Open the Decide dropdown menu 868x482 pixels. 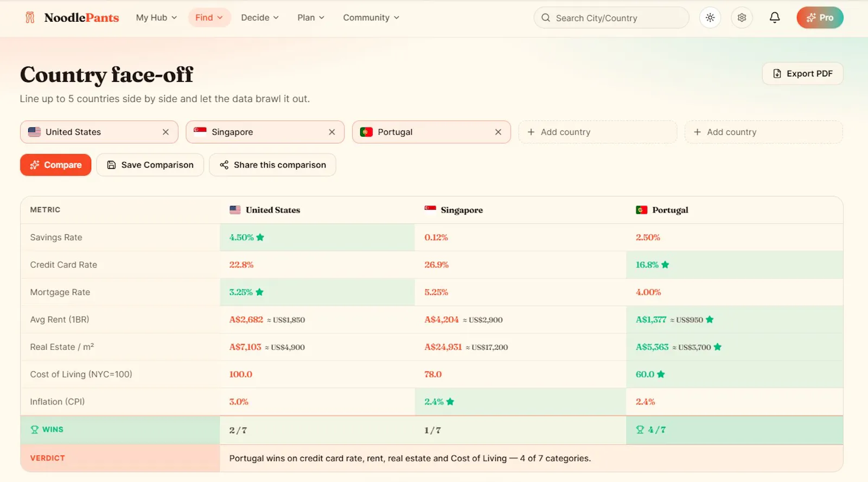pyautogui.click(x=260, y=18)
